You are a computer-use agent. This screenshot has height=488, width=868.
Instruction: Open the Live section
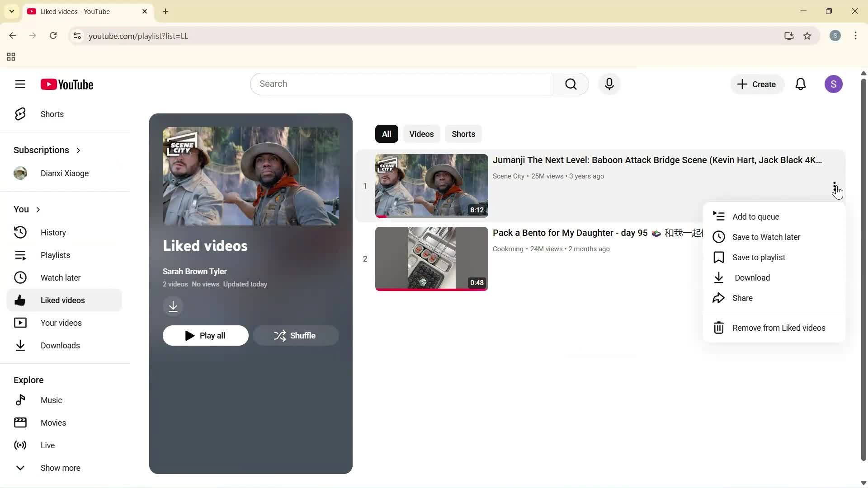click(x=47, y=445)
